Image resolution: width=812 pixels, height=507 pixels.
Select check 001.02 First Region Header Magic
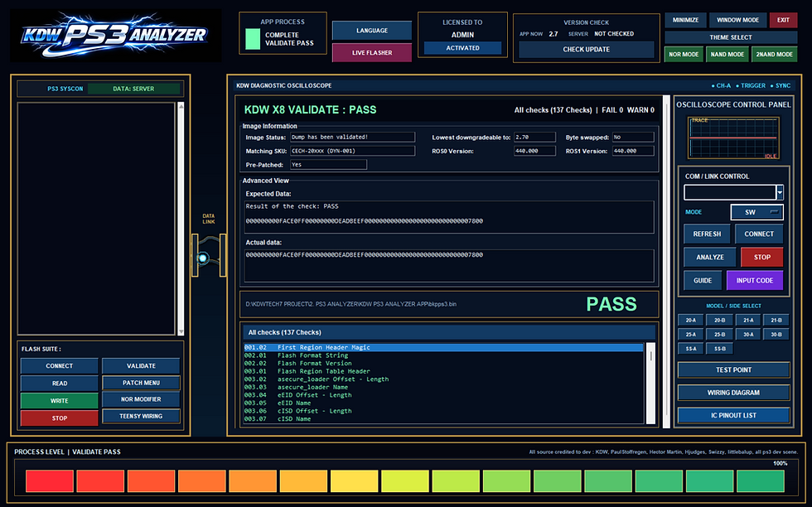click(443, 347)
